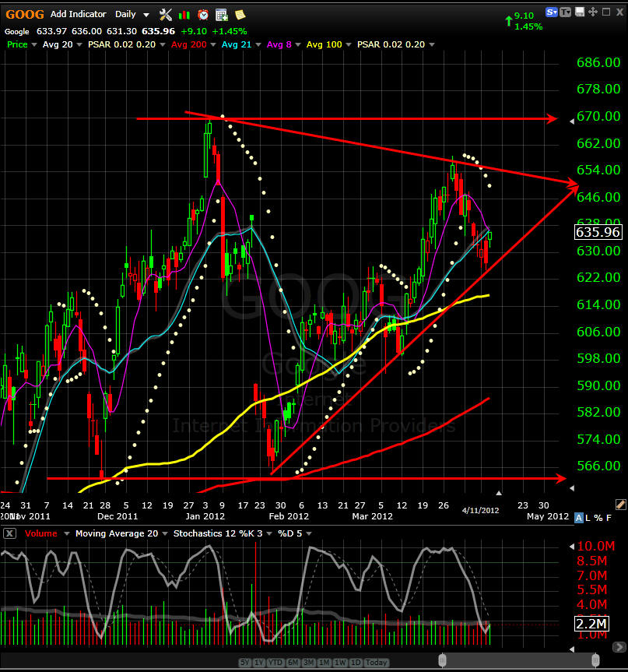
Task: Click the T text tool icon
Action: [566, 12]
